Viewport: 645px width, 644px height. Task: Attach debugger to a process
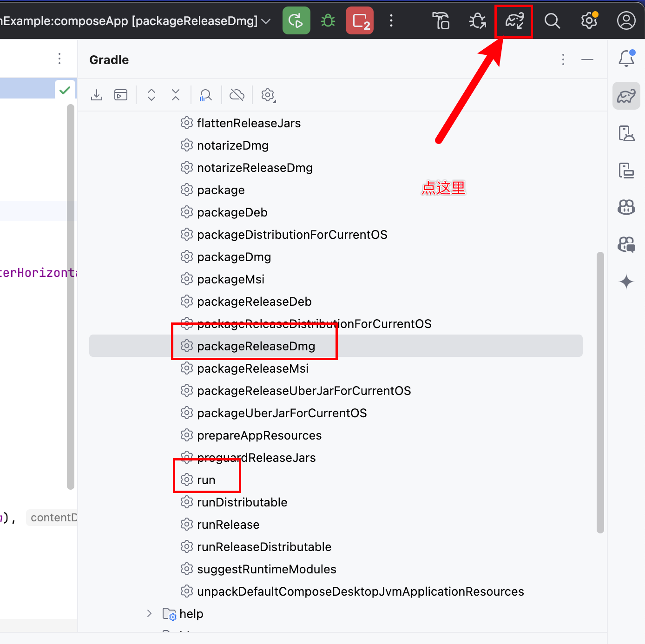pyautogui.click(x=478, y=20)
